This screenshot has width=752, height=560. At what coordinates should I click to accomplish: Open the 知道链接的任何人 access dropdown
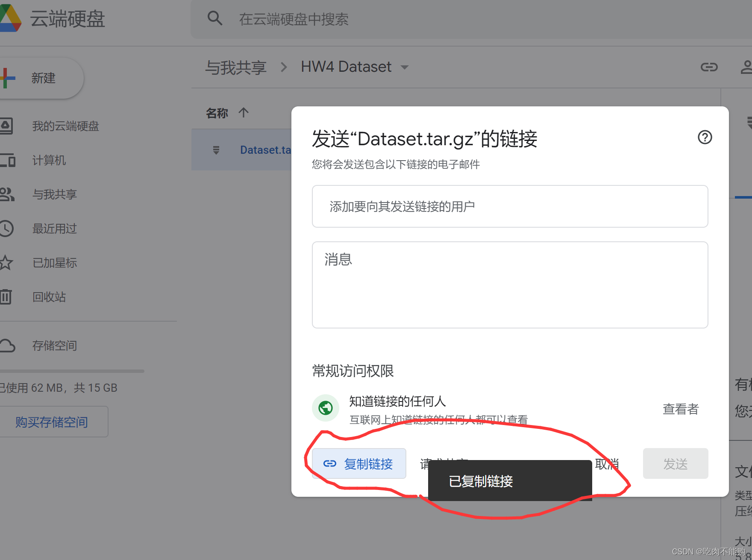(397, 401)
